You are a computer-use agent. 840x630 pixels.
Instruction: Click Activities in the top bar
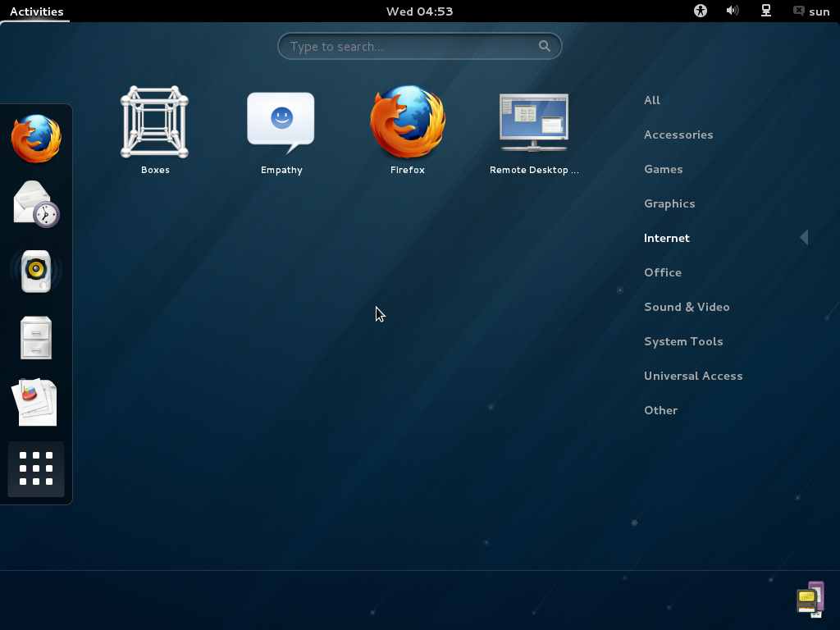[35, 11]
